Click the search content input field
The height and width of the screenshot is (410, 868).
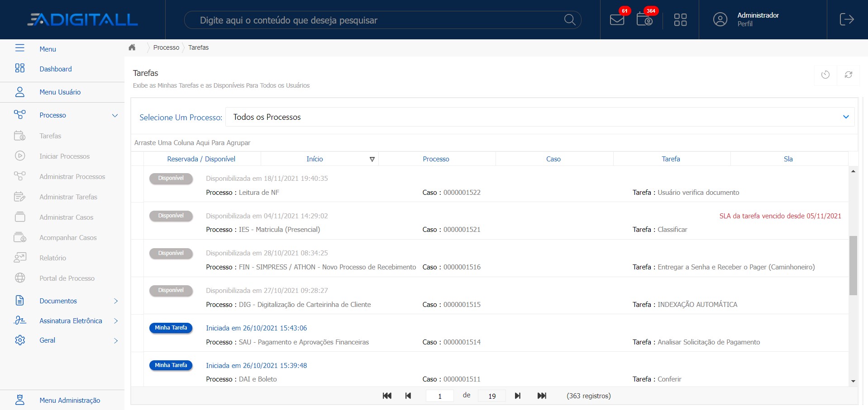[382, 20]
